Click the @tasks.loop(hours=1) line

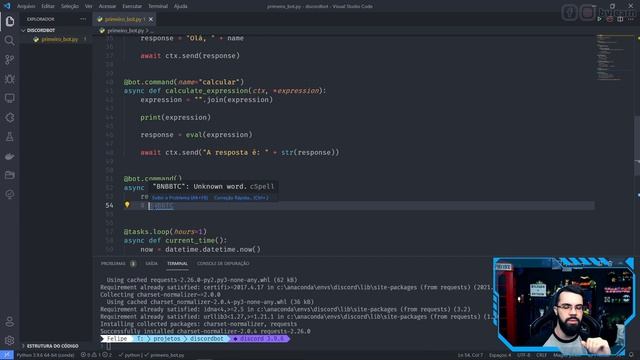[165, 232]
